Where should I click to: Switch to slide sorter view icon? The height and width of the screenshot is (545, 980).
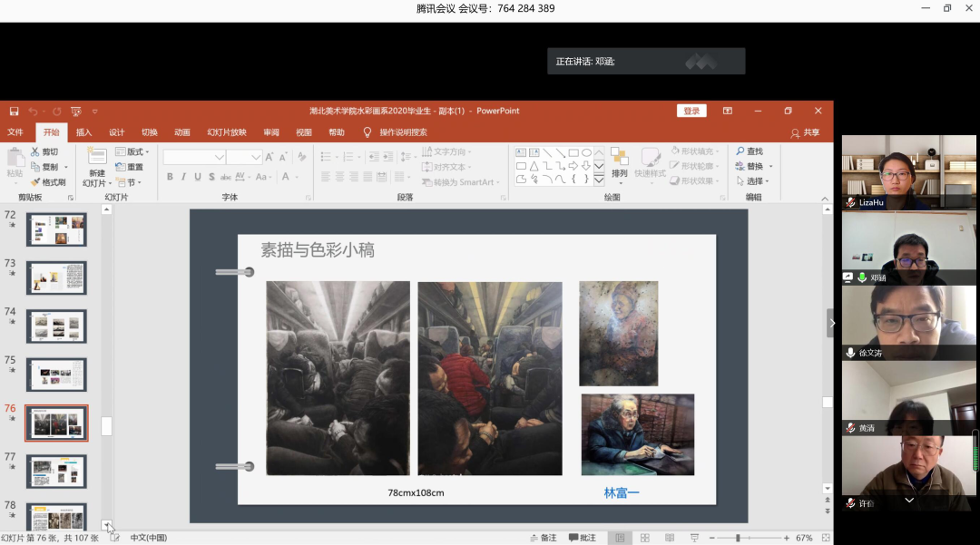645,538
